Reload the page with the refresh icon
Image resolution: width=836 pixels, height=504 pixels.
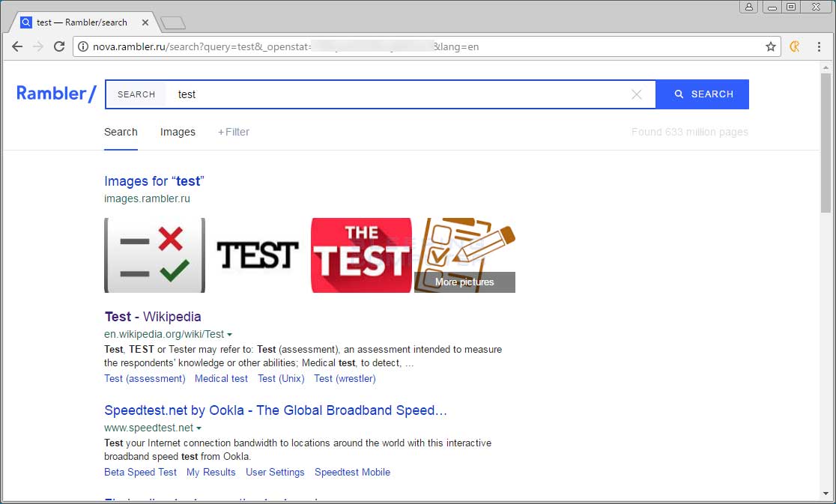point(59,47)
